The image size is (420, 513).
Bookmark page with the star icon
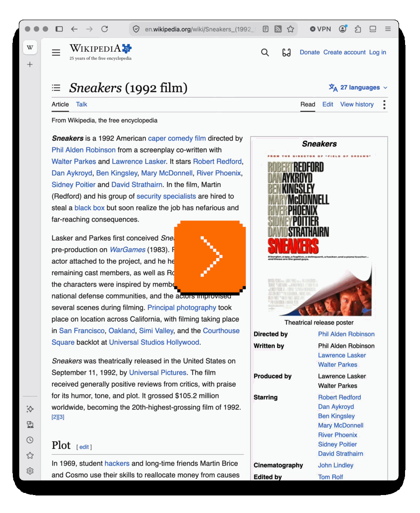tap(291, 29)
